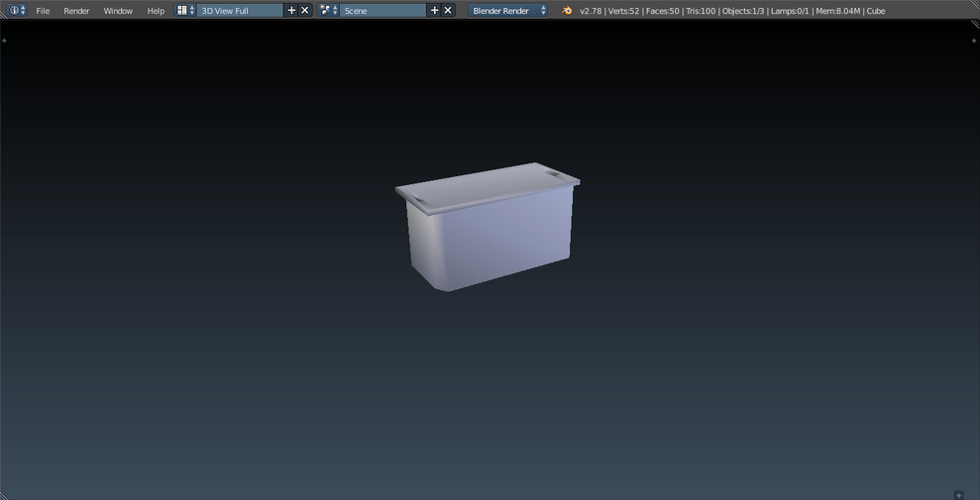Click the bottom-right plus corner widget

[958, 494]
